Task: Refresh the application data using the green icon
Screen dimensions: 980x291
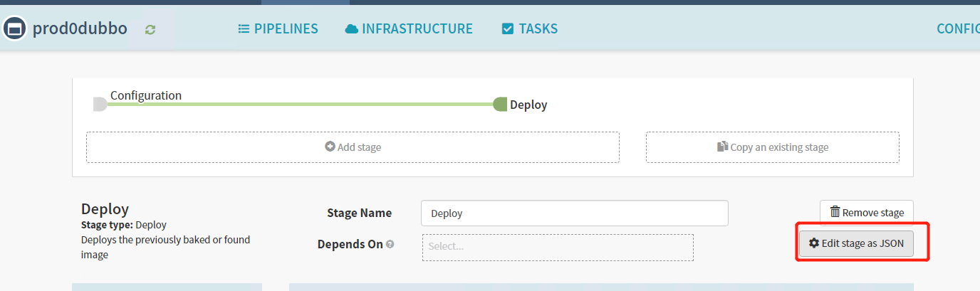Action: coord(150,29)
